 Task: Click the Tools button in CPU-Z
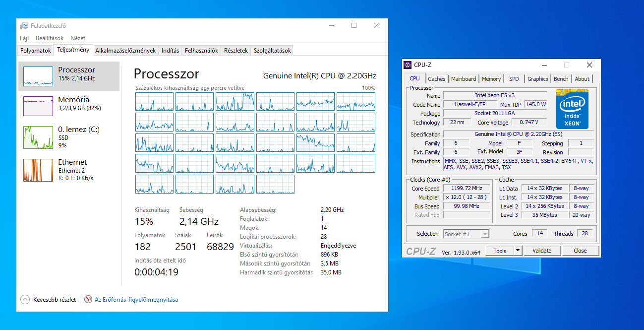pyautogui.click(x=500, y=251)
